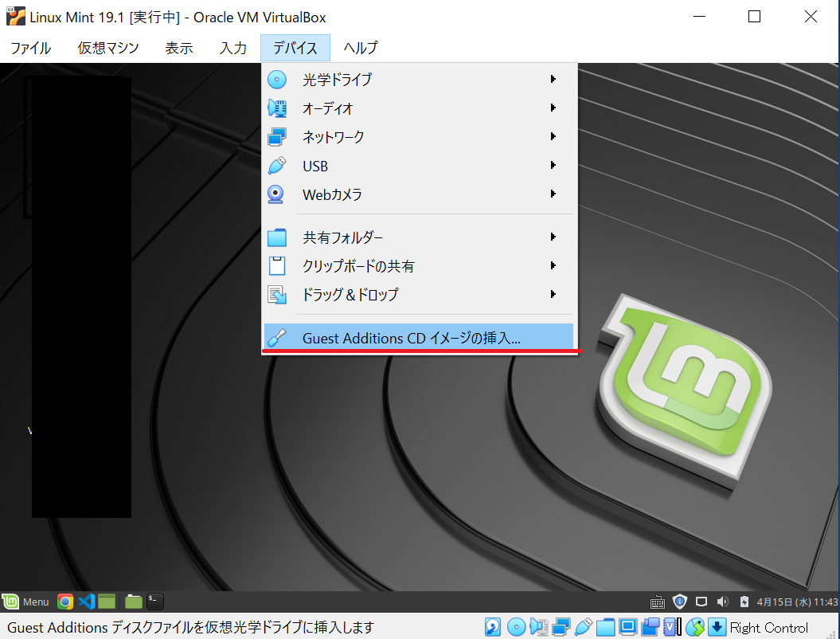
Task: Open the ファイル menu
Action: point(30,49)
